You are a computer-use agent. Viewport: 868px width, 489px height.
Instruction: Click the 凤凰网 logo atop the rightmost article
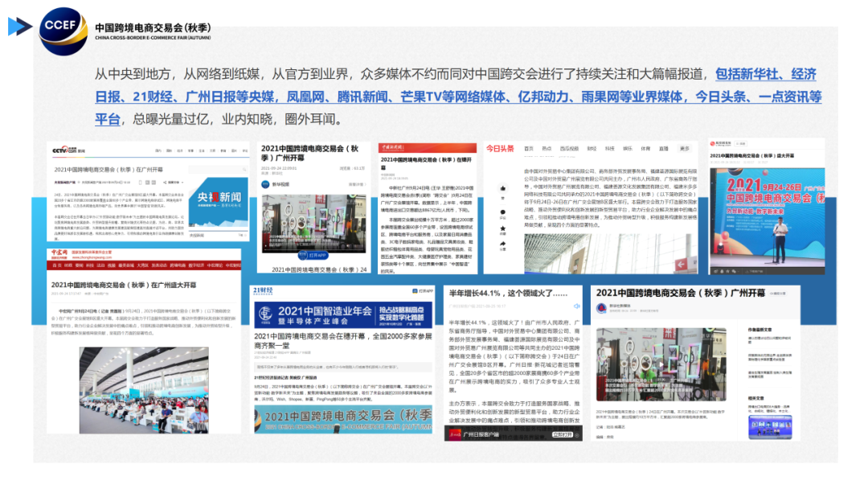(721, 144)
